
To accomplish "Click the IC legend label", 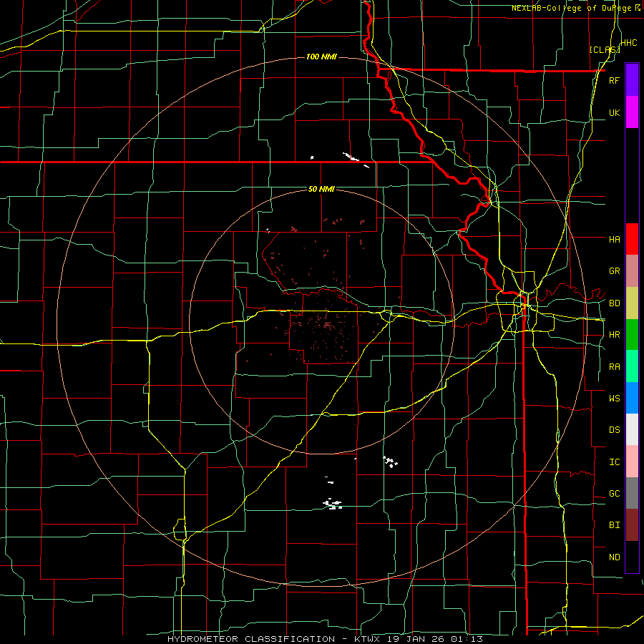I will 614,462.
